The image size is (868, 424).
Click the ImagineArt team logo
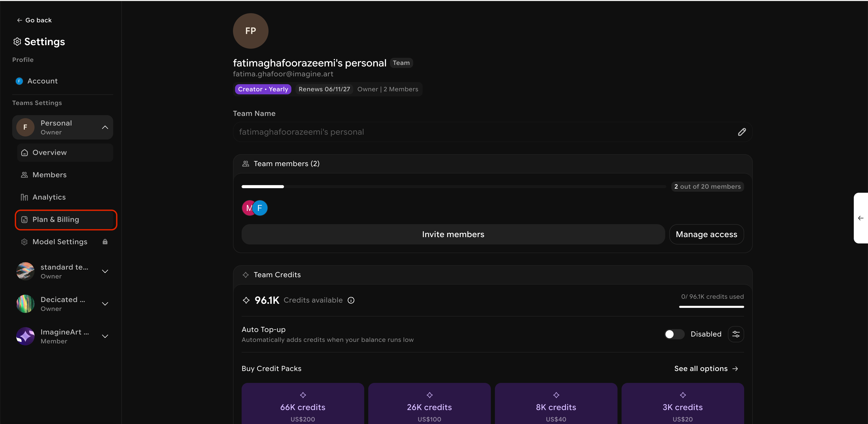tap(25, 336)
